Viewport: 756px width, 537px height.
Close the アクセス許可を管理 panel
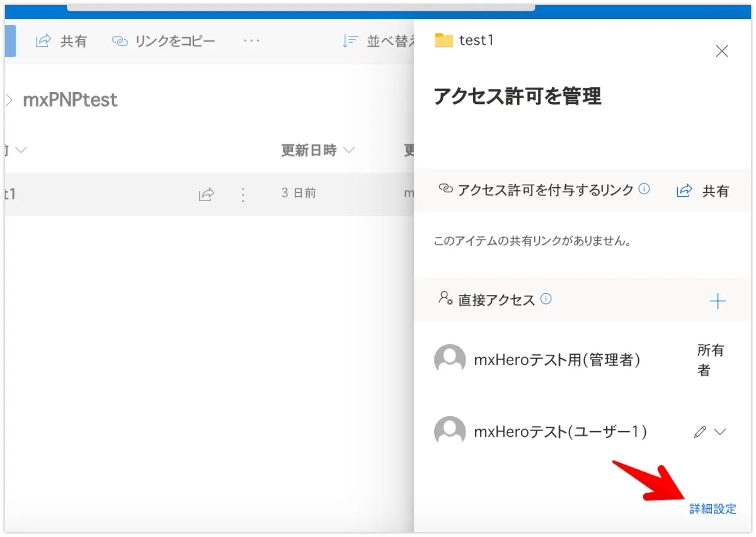click(x=722, y=52)
